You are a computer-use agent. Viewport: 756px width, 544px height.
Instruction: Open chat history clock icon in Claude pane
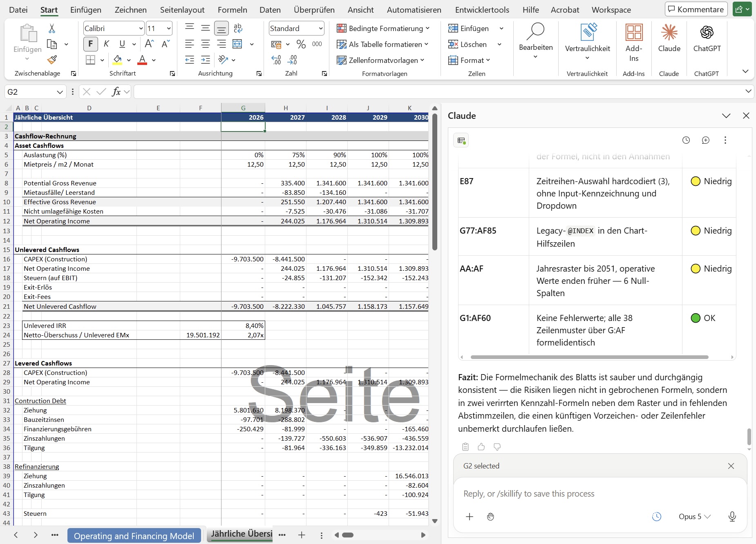(686, 140)
